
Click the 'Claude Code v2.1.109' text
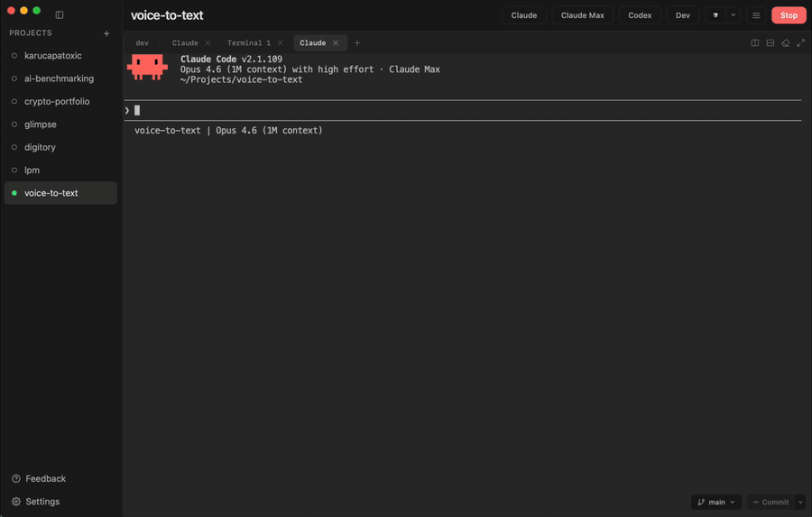coord(232,59)
